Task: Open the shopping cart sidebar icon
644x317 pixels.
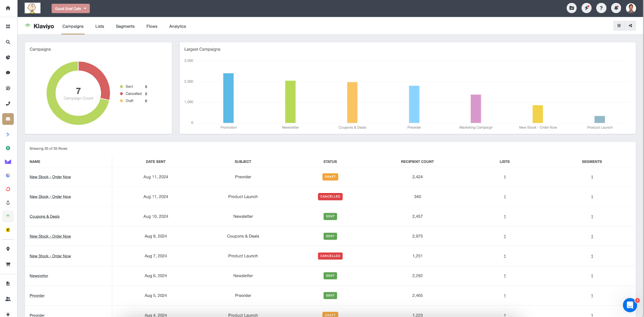Action: [x=8, y=264]
